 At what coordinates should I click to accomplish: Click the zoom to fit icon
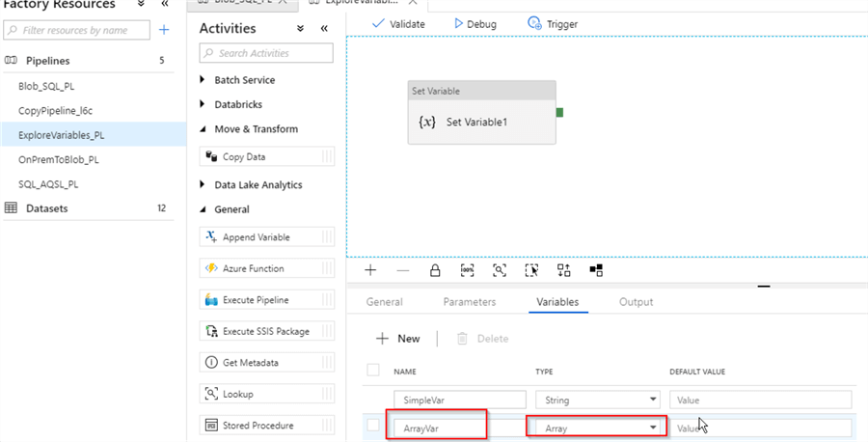[x=500, y=270]
